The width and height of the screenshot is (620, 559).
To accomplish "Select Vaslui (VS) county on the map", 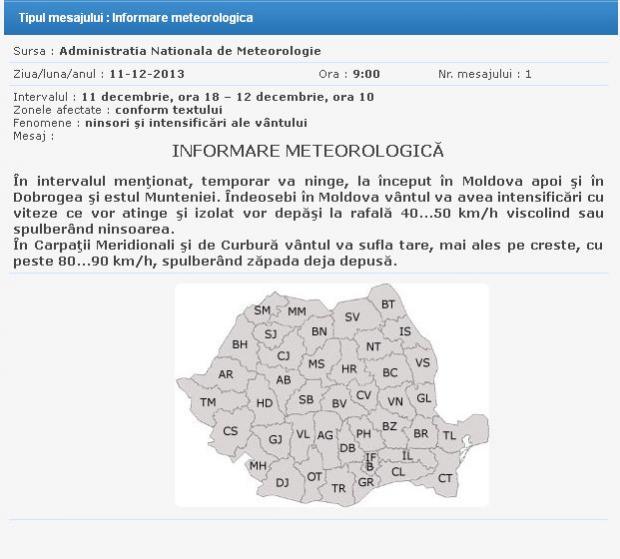I will [422, 362].
